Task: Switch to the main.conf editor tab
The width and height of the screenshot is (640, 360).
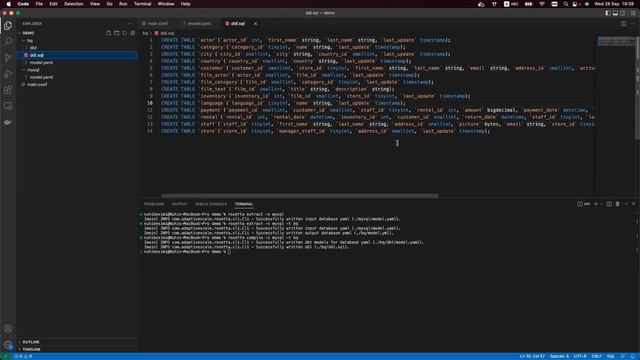Action: [158, 24]
